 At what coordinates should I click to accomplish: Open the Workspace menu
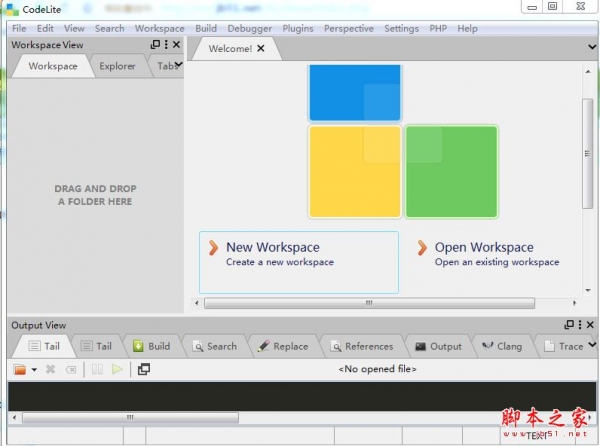(x=160, y=29)
